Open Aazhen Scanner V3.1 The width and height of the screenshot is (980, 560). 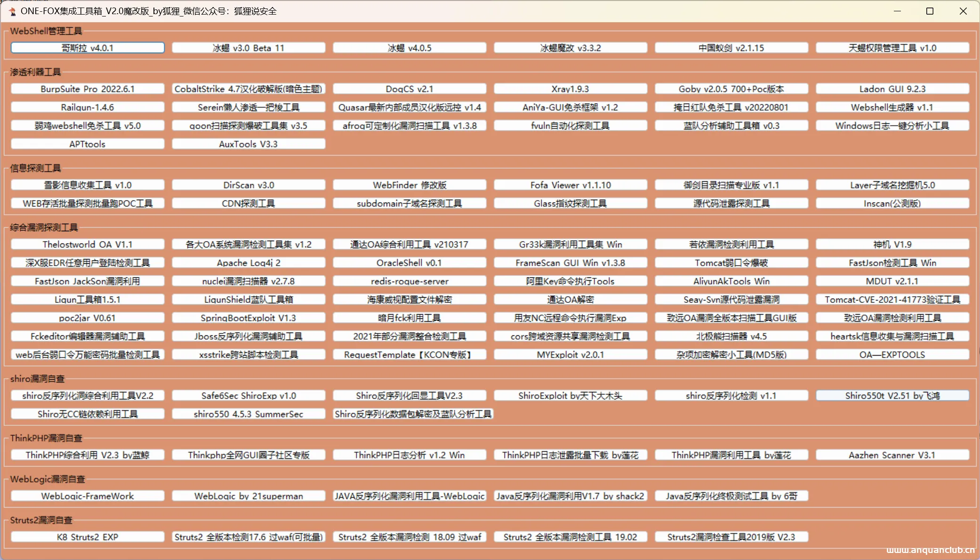click(x=892, y=454)
